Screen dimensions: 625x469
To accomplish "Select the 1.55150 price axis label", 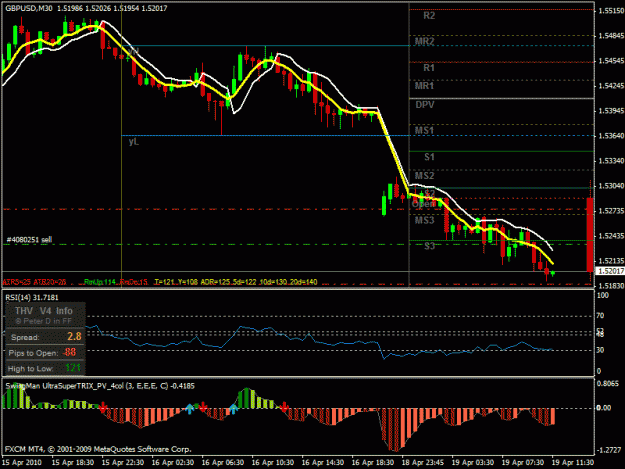I will (611, 11).
